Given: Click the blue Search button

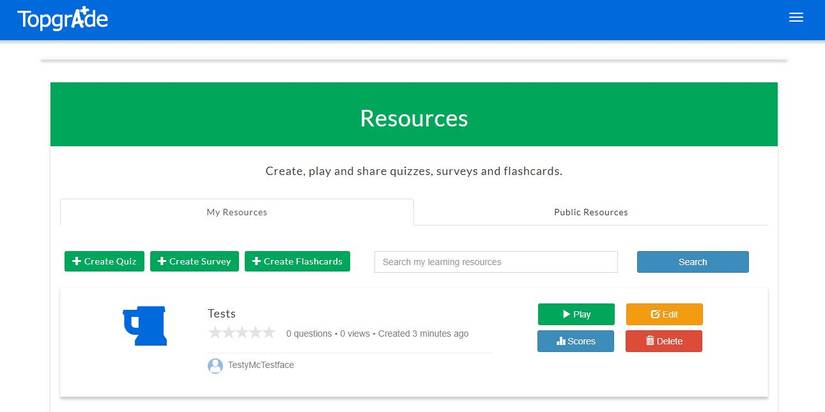Looking at the screenshot, I should tap(692, 262).
